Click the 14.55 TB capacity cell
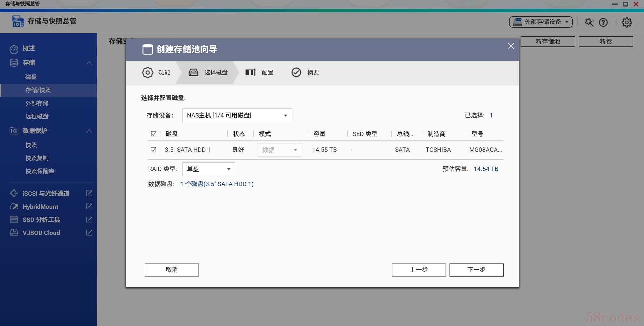 (324, 150)
